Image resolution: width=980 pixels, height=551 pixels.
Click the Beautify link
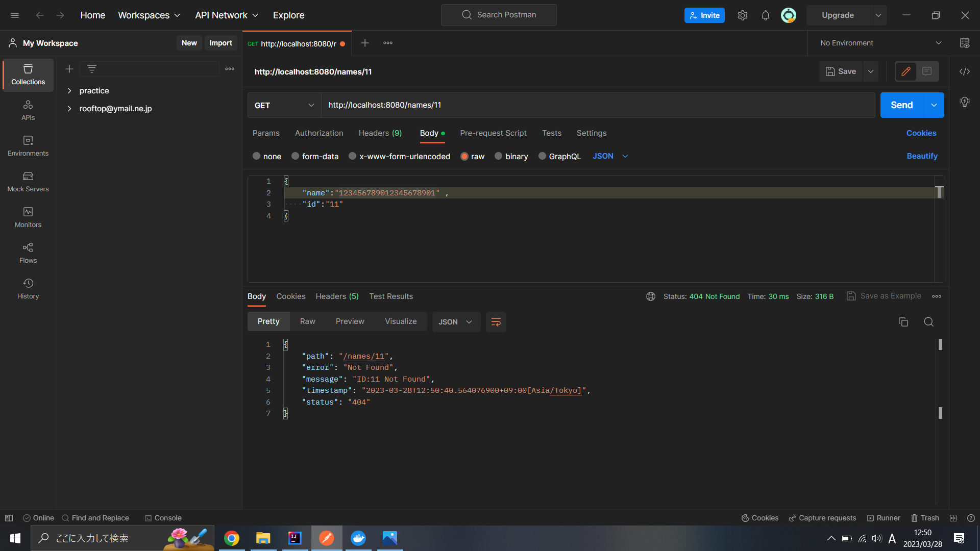click(x=922, y=156)
